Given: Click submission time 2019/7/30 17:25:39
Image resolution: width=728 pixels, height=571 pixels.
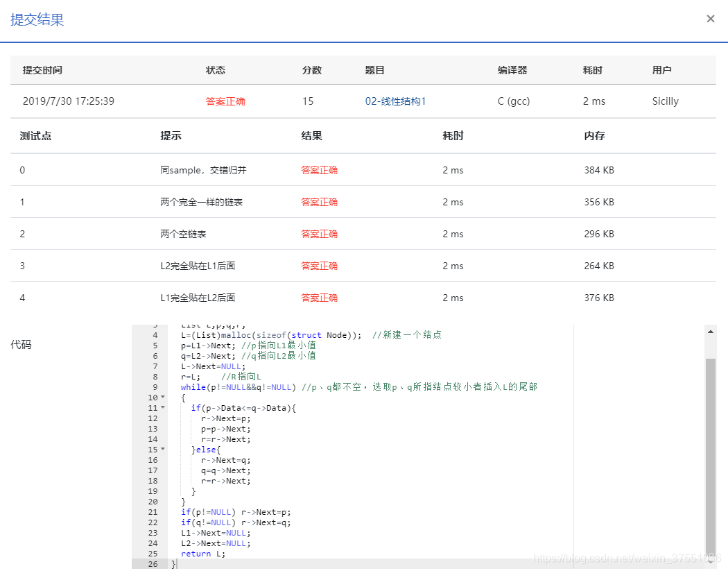Looking at the screenshot, I should (68, 101).
